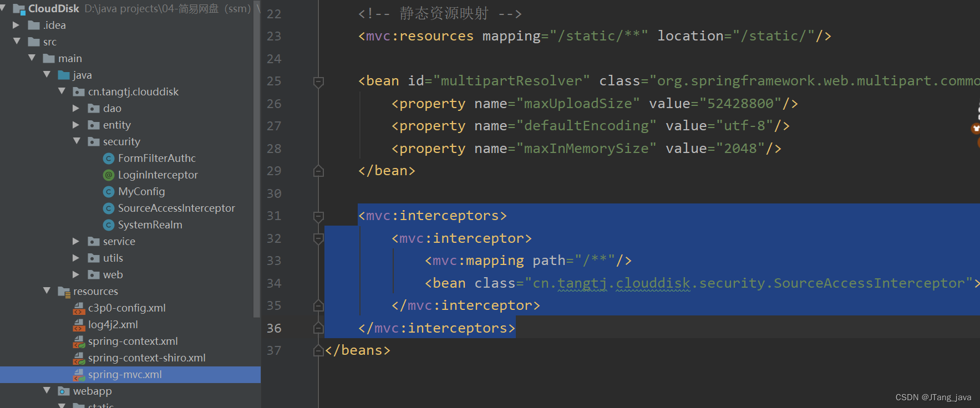
Task: Collapse the src folder arrow
Action: (x=17, y=41)
